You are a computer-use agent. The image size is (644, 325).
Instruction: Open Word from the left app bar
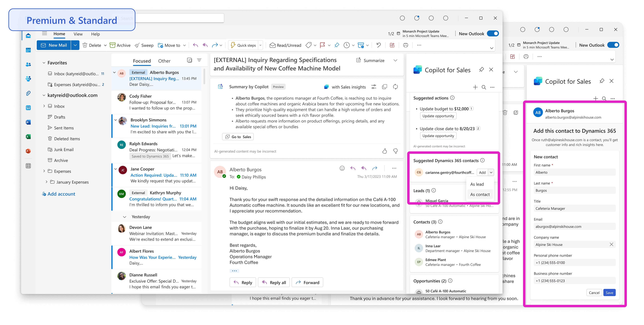point(28,122)
